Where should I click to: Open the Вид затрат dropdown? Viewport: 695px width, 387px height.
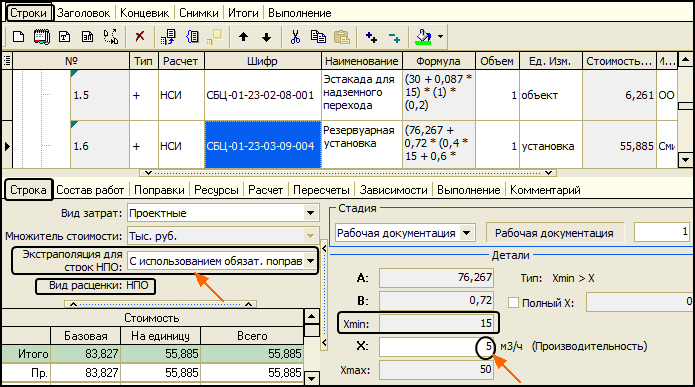311,213
